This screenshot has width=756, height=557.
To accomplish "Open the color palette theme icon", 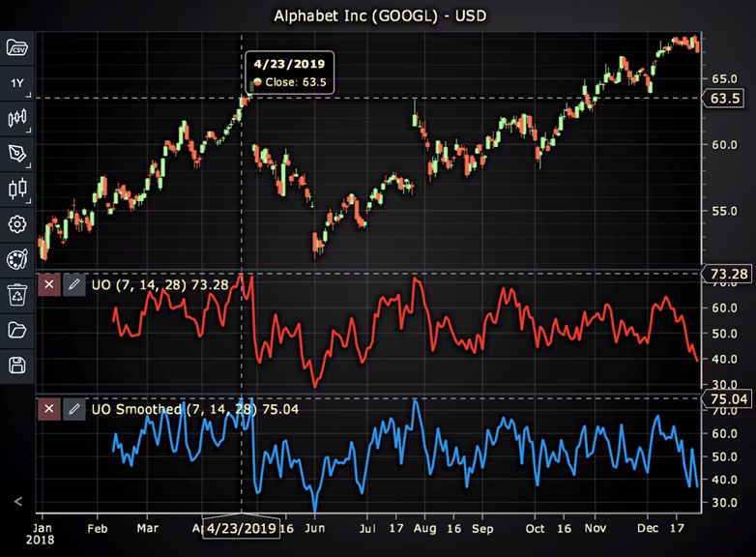I will 17,259.
